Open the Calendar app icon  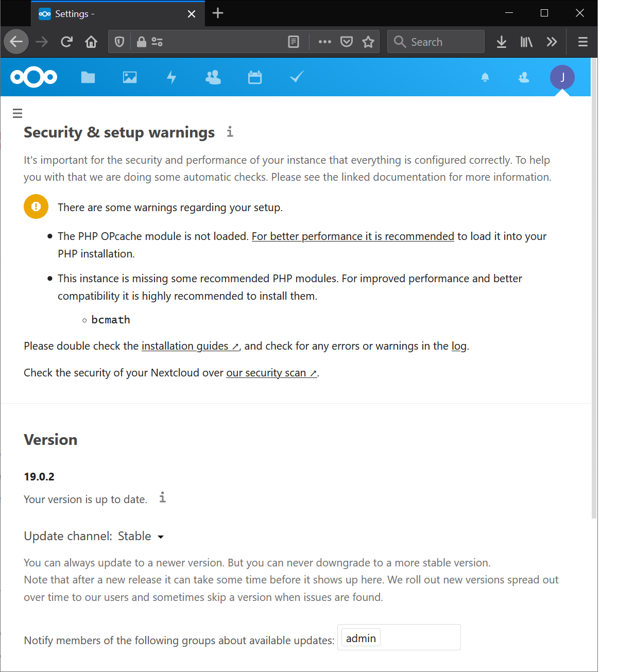click(x=255, y=77)
